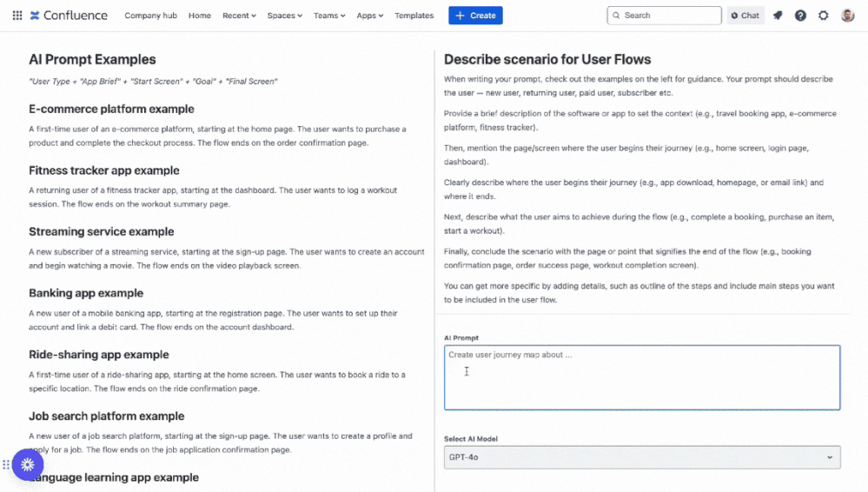Open the Templates menu item
Image resolution: width=868 pixels, height=492 pixels.
tap(414, 16)
